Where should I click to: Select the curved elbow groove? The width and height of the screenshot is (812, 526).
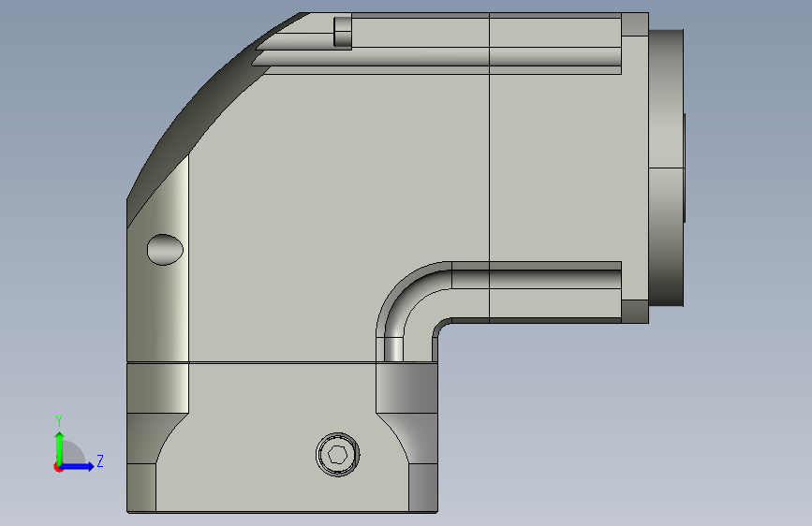(408, 305)
